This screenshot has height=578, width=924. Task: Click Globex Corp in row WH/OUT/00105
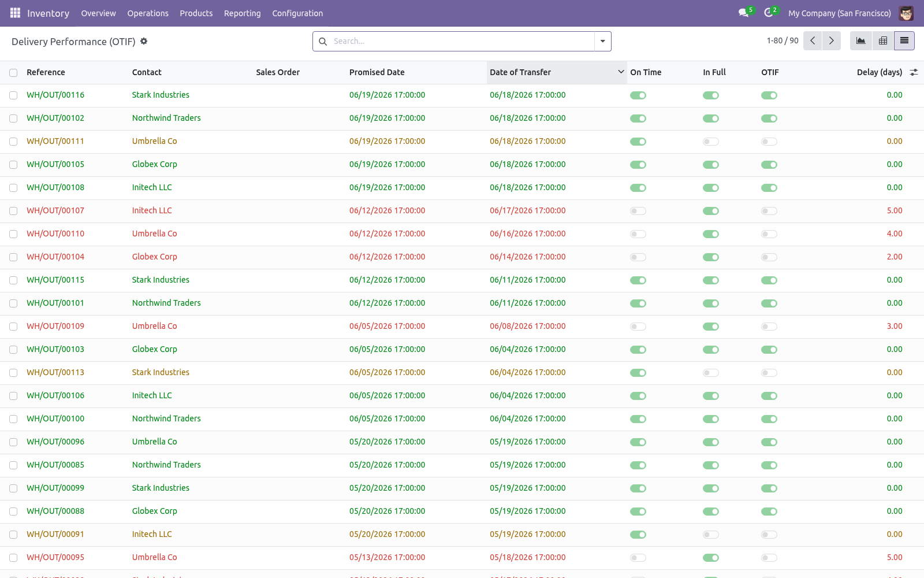[154, 164]
